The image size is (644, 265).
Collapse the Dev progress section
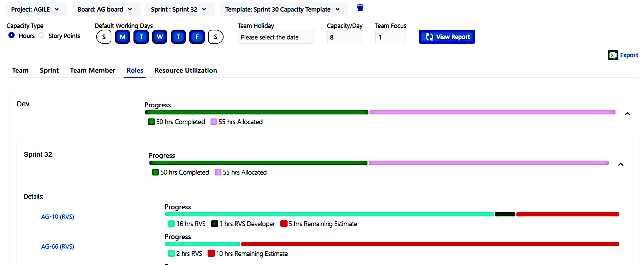[x=628, y=114]
